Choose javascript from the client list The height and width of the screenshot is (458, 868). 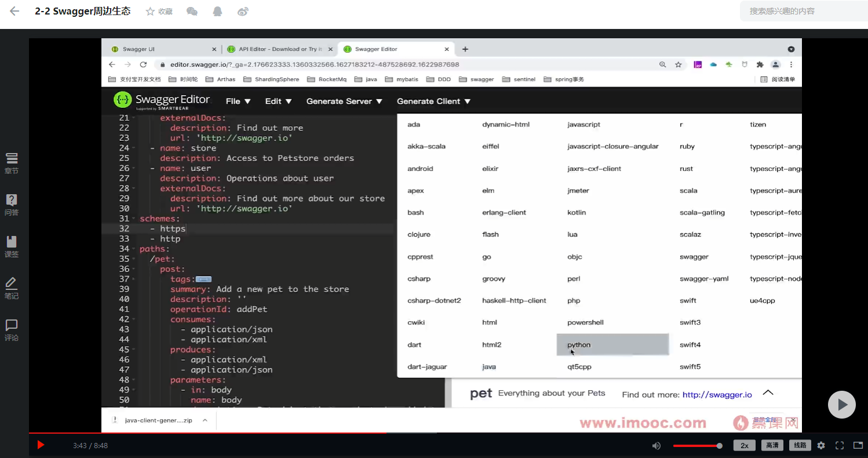coord(583,125)
